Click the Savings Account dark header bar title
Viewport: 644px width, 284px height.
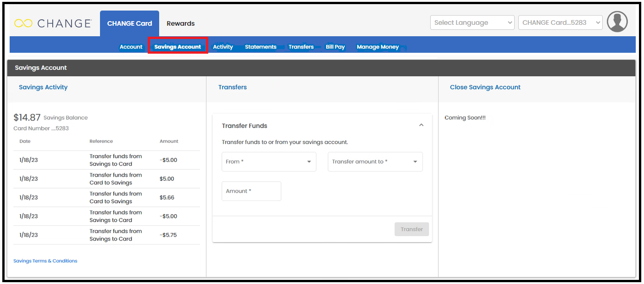41,67
